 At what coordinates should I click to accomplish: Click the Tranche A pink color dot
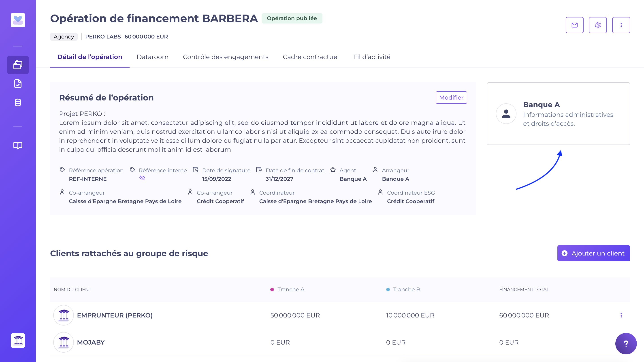click(272, 290)
